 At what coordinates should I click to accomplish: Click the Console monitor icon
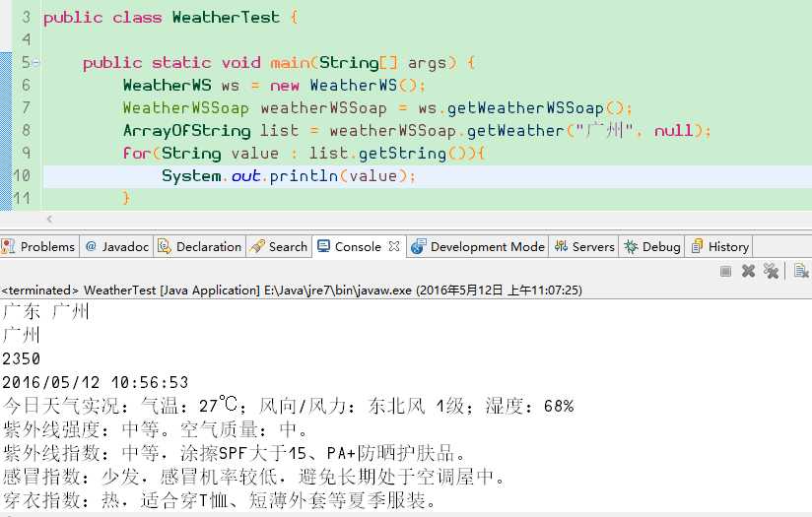pos(323,246)
